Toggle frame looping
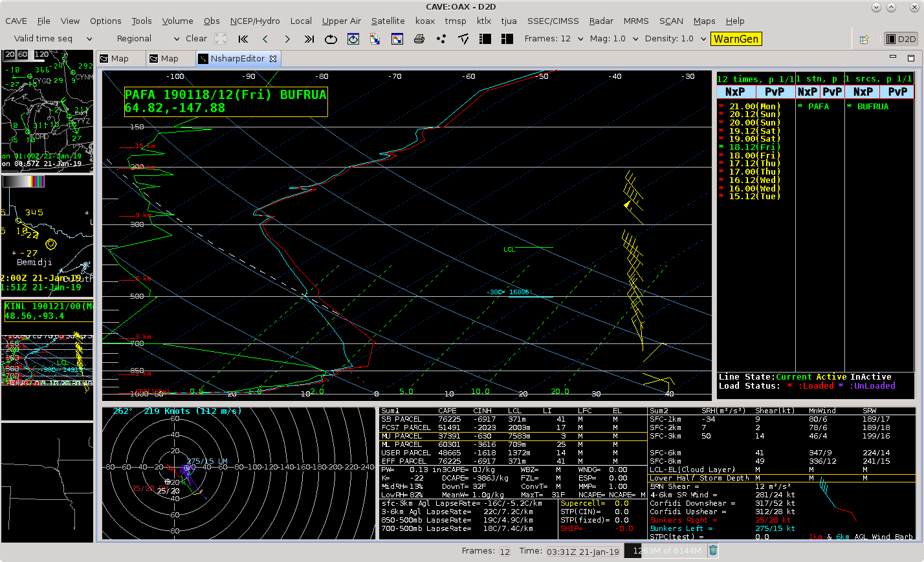 coord(331,39)
